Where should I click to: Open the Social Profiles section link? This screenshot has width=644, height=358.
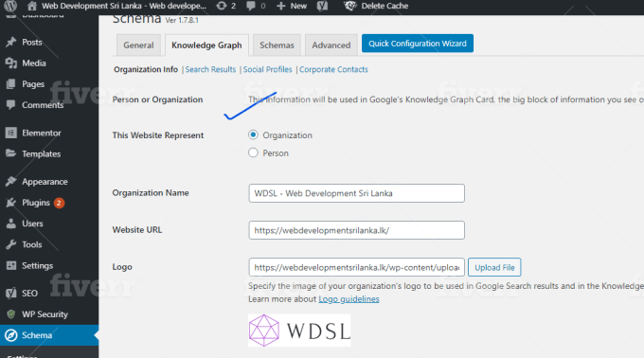click(267, 69)
